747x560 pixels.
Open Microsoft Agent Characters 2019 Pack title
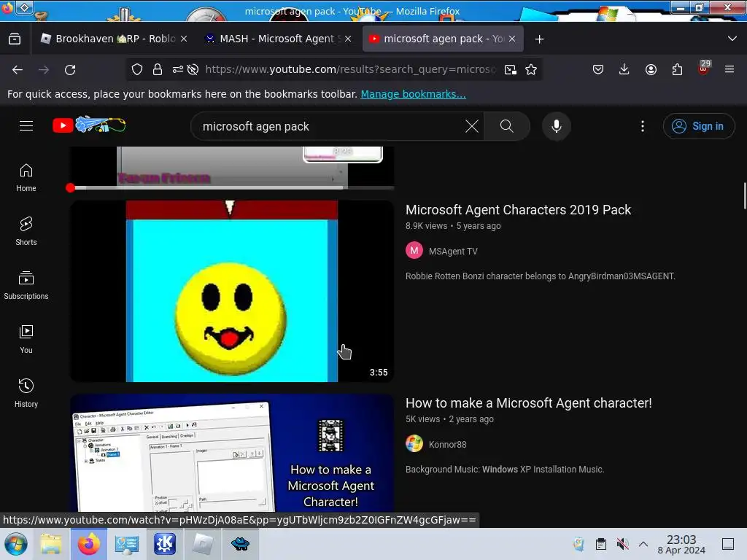(x=518, y=210)
